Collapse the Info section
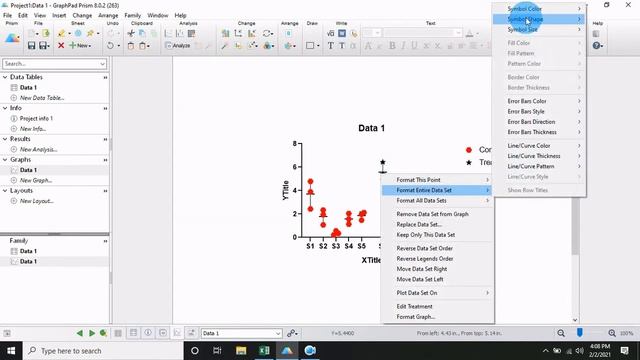Viewport: 640px width, 360px height. (5, 108)
